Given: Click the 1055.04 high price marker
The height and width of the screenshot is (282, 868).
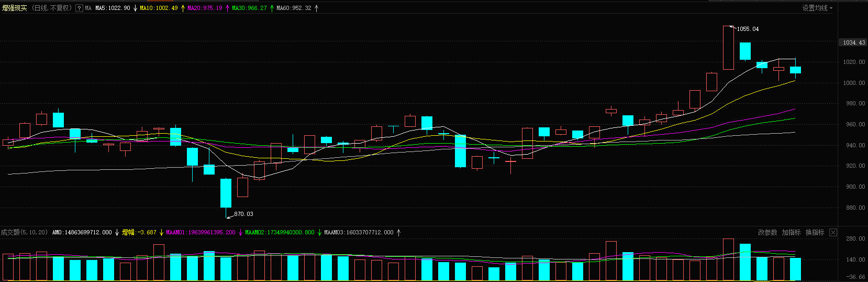Looking at the screenshot, I should 748,29.
